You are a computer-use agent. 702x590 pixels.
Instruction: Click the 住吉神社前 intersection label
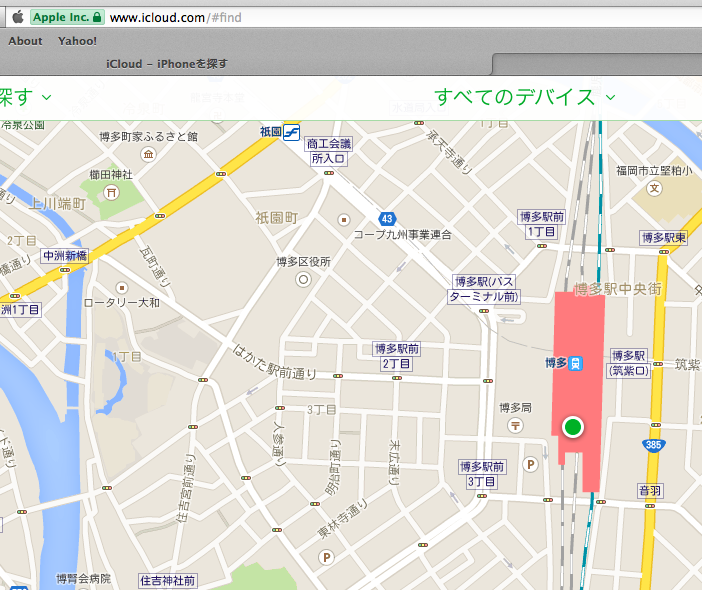pos(167,581)
